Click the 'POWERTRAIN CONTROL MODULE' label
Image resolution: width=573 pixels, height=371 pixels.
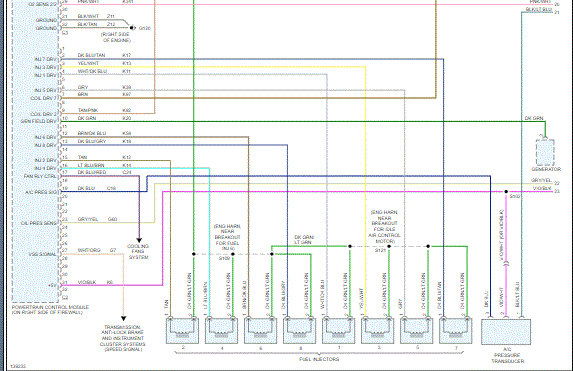[50, 307]
